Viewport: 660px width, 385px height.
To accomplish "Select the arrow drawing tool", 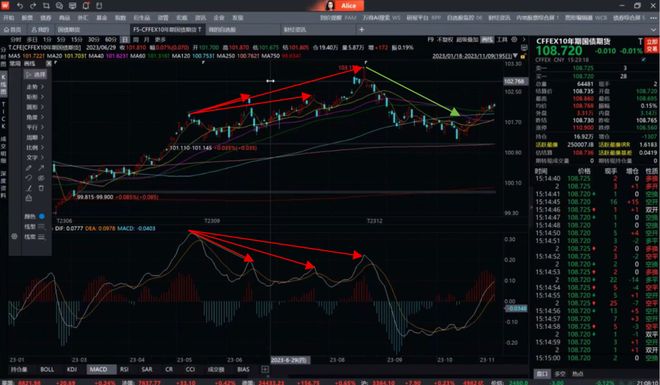I will click(x=41, y=168).
